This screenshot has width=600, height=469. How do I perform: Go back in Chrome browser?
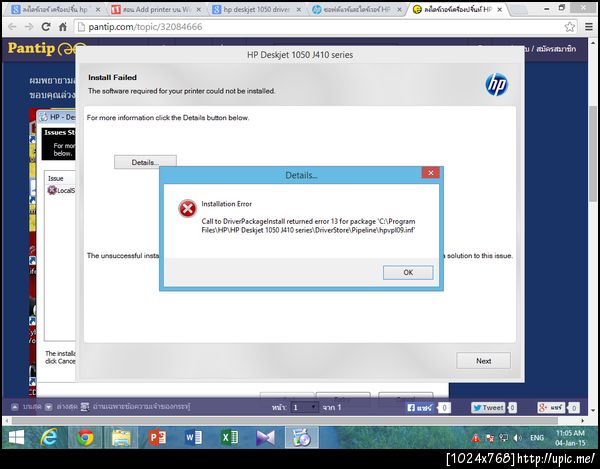12,26
